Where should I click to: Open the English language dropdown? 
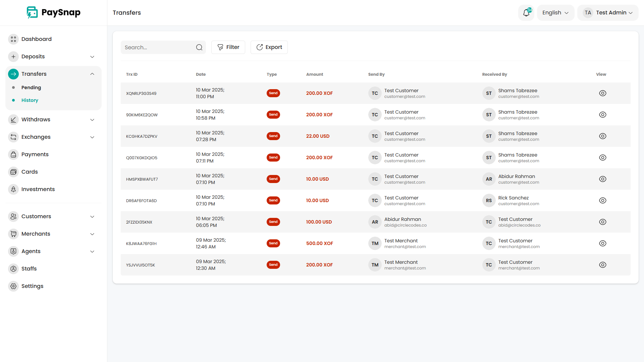click(555, 13)
